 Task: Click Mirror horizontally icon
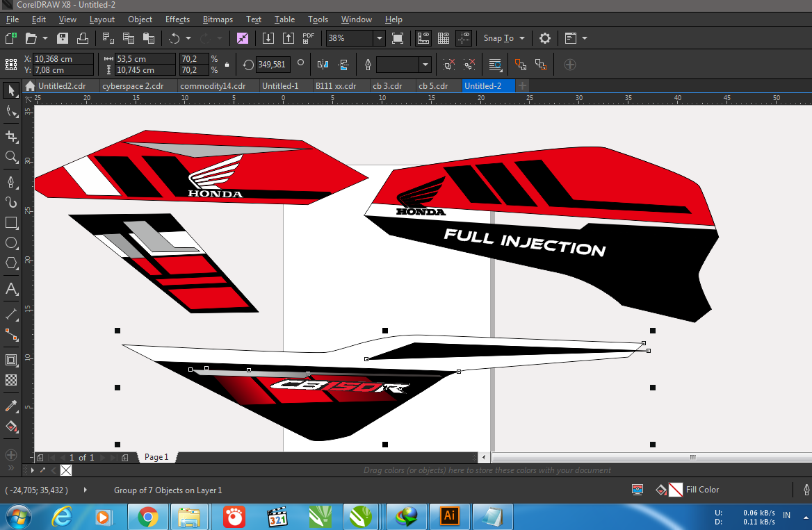pyautogui.click(x=323, y=65)
